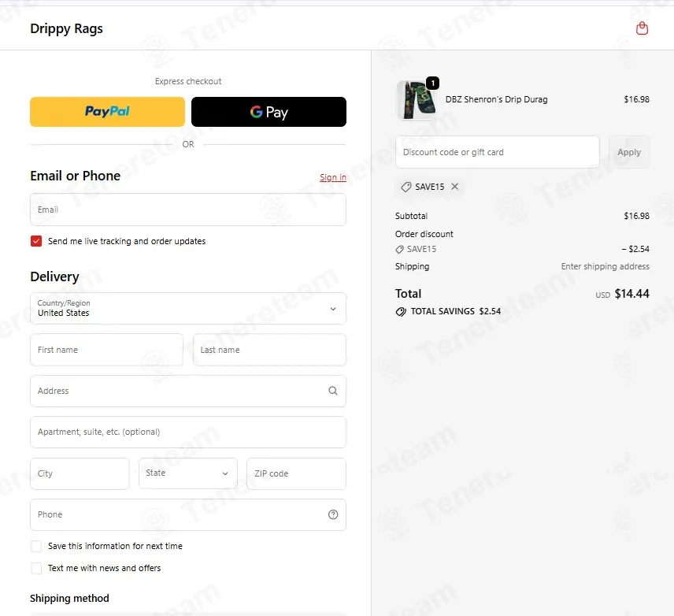
Task: Focus the Discount code or gift card field
Action: pos(498,152)
